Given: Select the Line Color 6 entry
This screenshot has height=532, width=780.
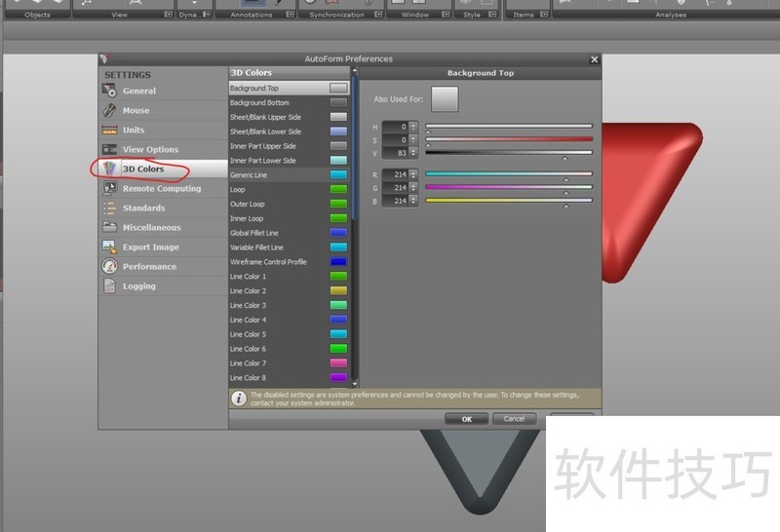Looking at the screenshot, I should point(289,349).
